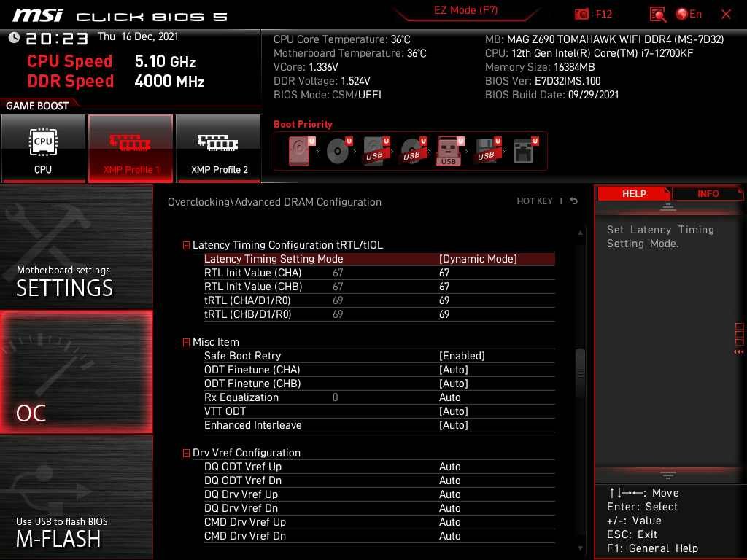Open Motherboard SETTINGS section
This screenshot has height=560, width=747.
(76, 248)
